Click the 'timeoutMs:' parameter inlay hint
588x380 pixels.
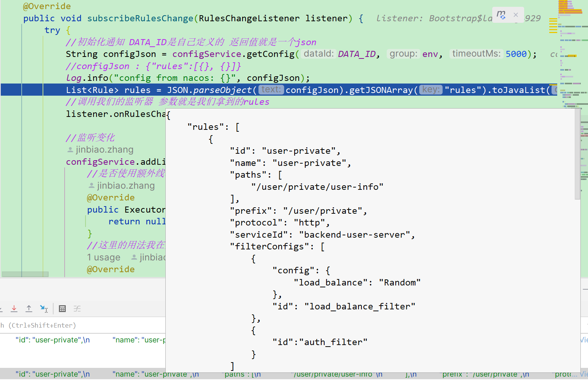476,54
